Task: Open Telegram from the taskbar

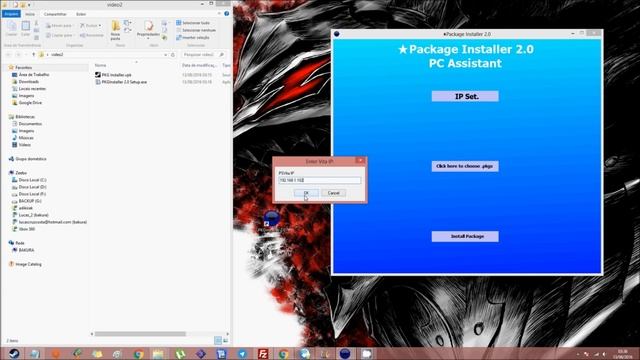Action: point(242,353)
